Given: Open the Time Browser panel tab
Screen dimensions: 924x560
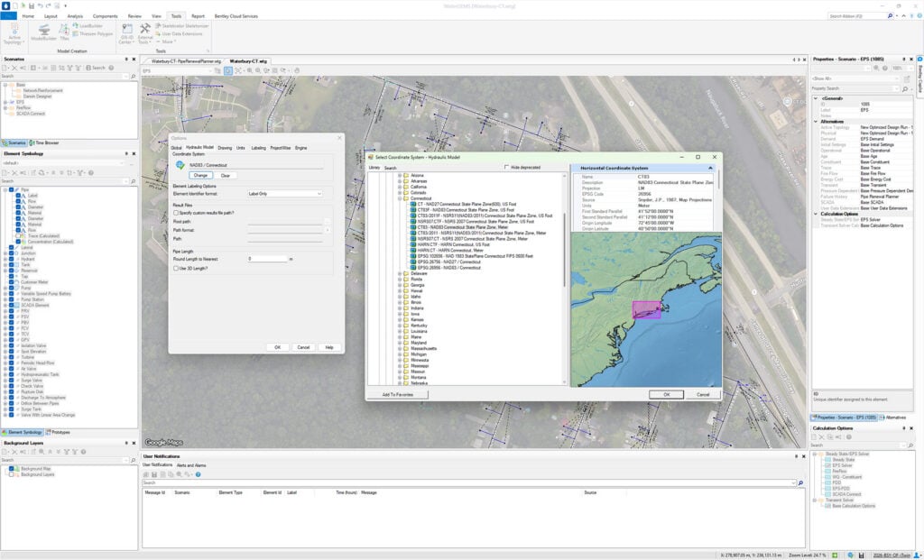Looking at the screenshot, I should 45,143.
